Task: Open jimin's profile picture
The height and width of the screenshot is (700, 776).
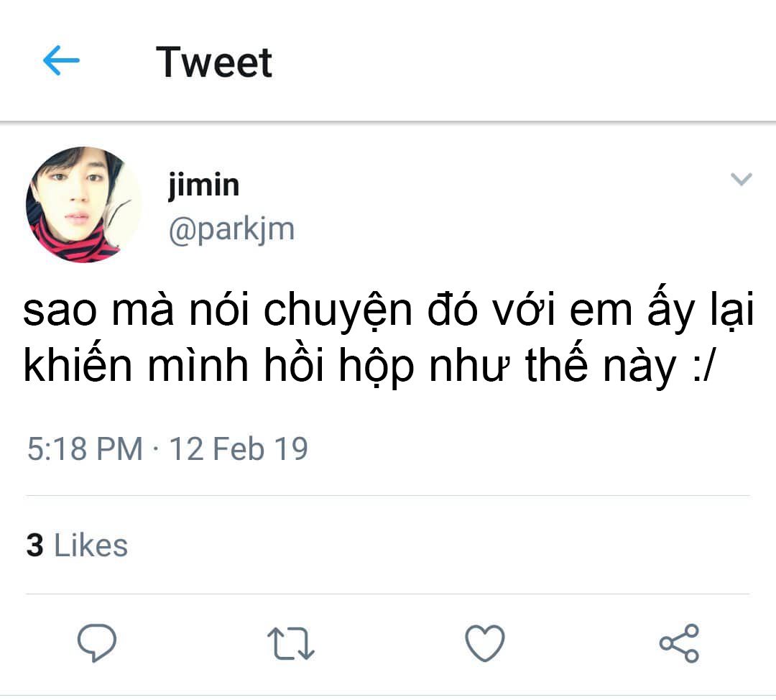Action: 83,205
